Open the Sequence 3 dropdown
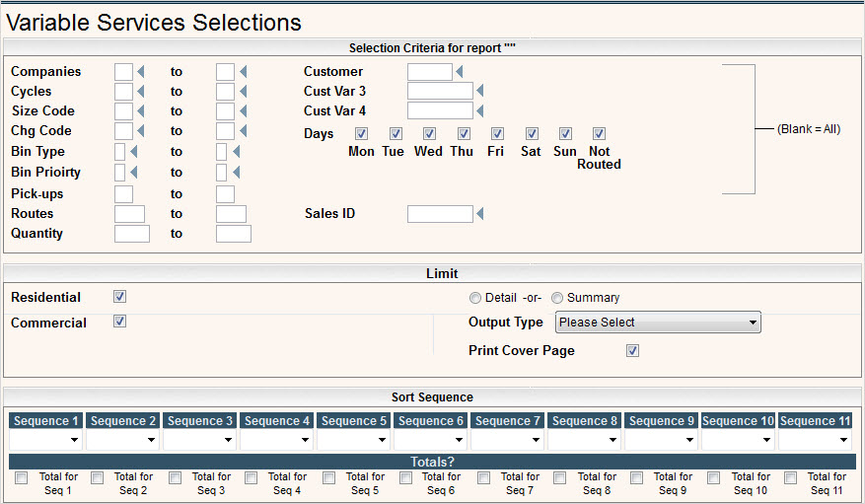This screenshot has height=504, width=865. 199,440
